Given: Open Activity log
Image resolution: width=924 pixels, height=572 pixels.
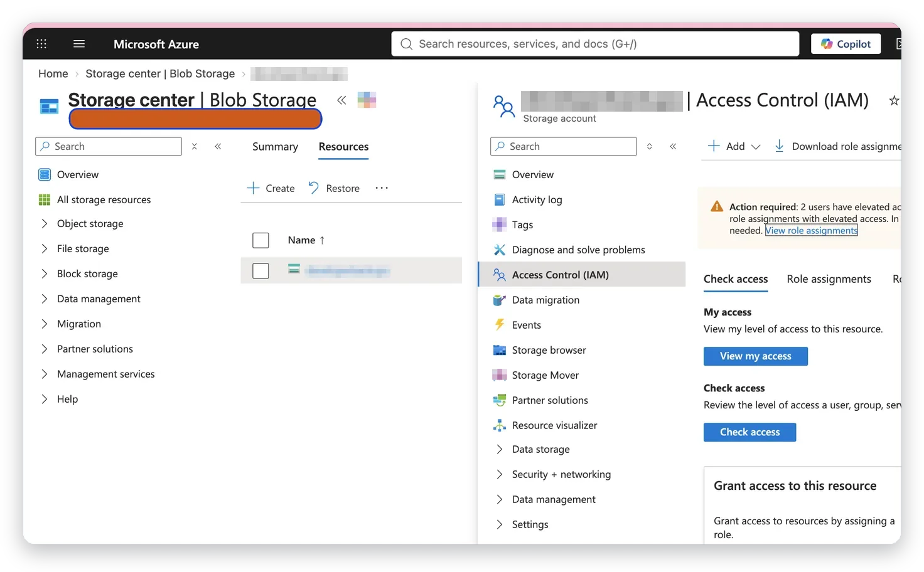Looking at the screenshot, I should click(537, 199).
